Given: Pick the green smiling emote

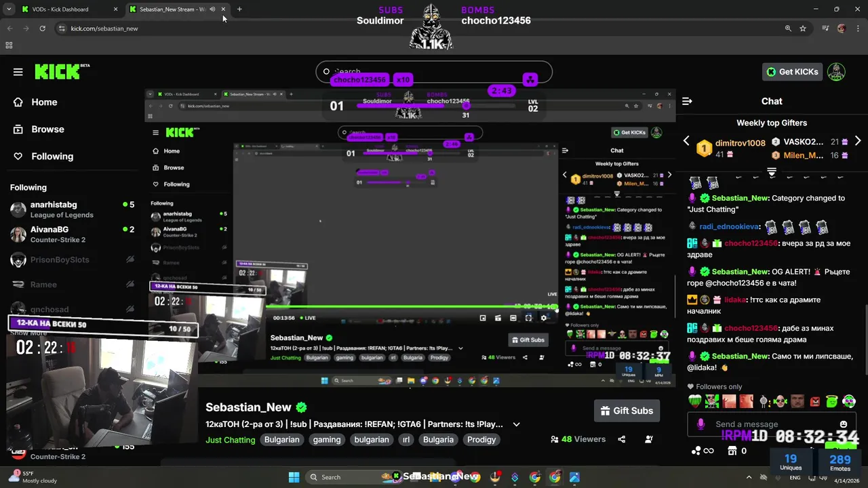Looking at the screenshot, I should pyautogui.click(x=831, y=401).
